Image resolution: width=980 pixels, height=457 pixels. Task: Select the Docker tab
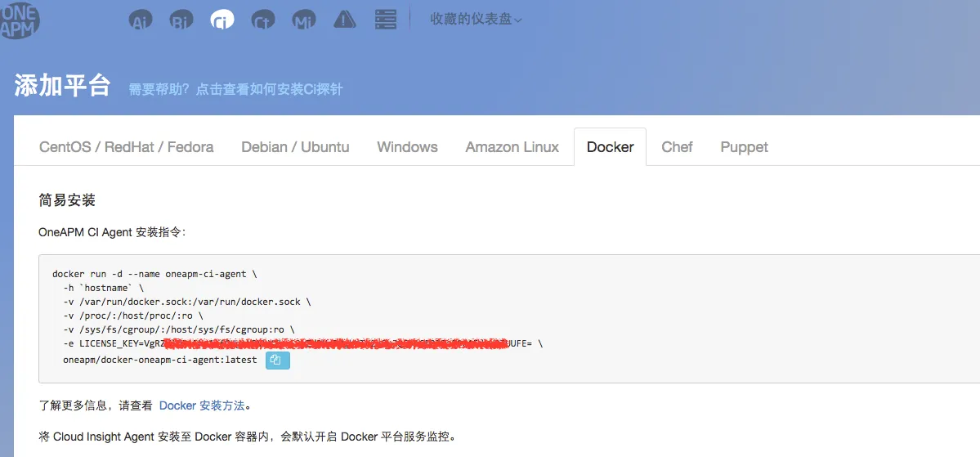(x=610, y=147)
